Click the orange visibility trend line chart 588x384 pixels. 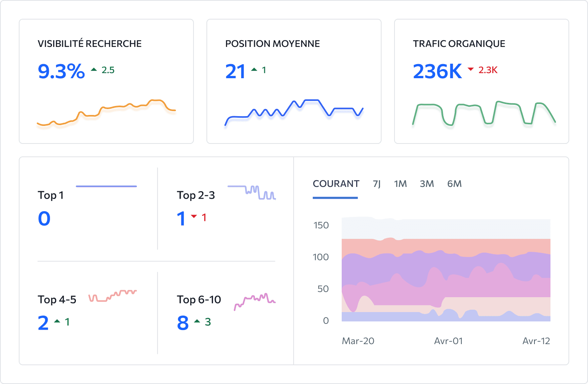(x=106, y=113)
